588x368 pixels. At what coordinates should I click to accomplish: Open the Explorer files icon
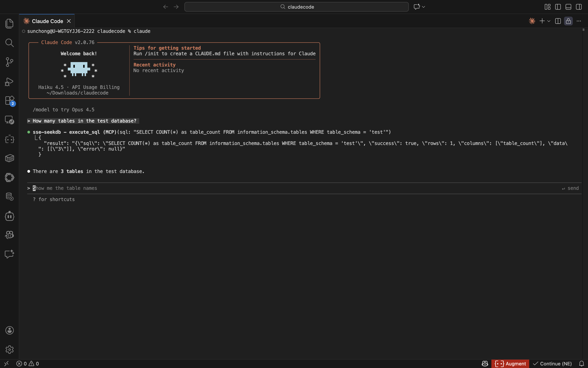tap(9, 24)
